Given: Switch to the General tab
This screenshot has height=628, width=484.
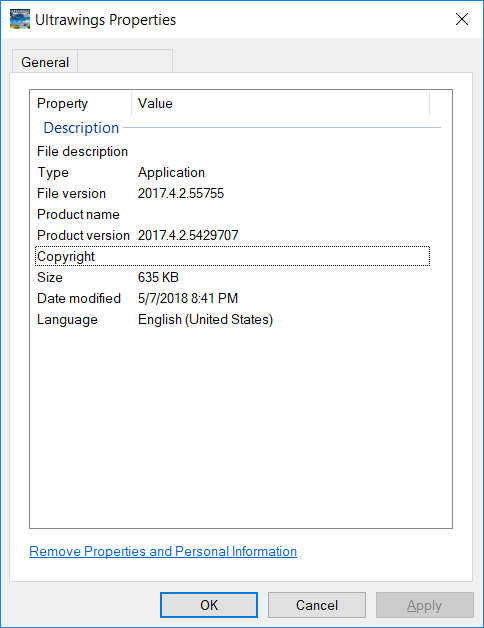Looking at the screenshot, I should tap(45, 62).
